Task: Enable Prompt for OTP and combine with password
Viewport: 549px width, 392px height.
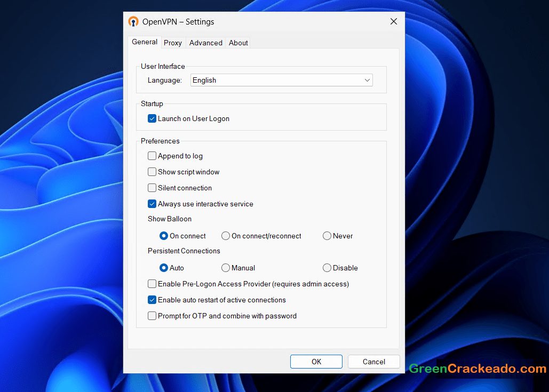Action: 152,316
